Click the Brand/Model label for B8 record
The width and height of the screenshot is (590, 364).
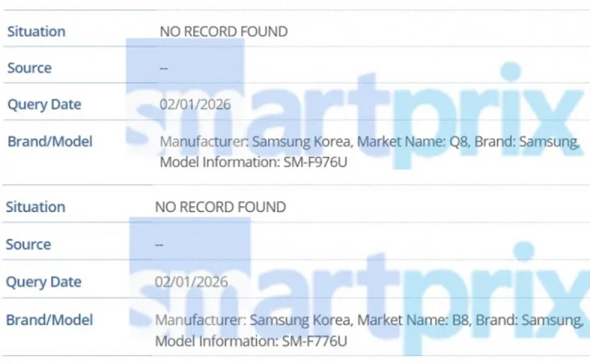pyautogui.click(x=49, y=320)
